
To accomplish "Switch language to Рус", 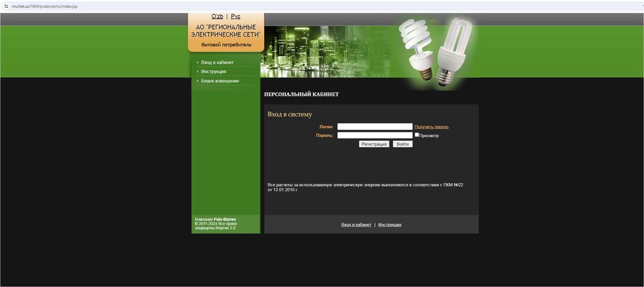I will [x=235, y=16].
